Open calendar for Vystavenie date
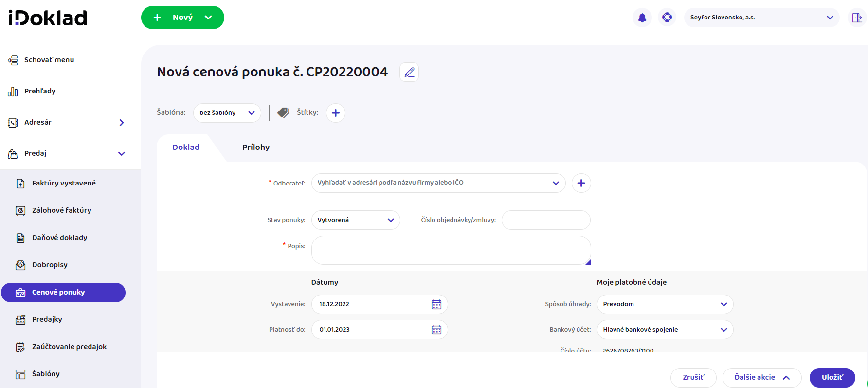 (436, 304)
